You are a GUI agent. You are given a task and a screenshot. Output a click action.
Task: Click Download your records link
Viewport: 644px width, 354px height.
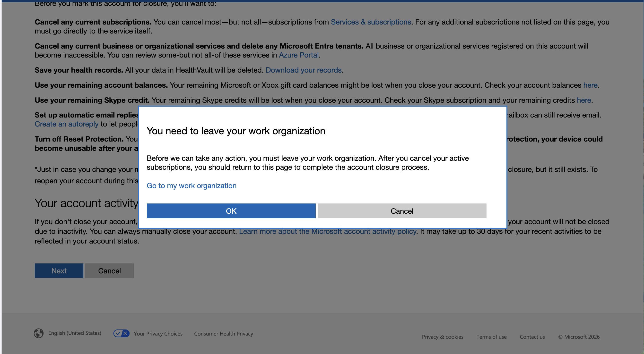click(x=304, y=70)
